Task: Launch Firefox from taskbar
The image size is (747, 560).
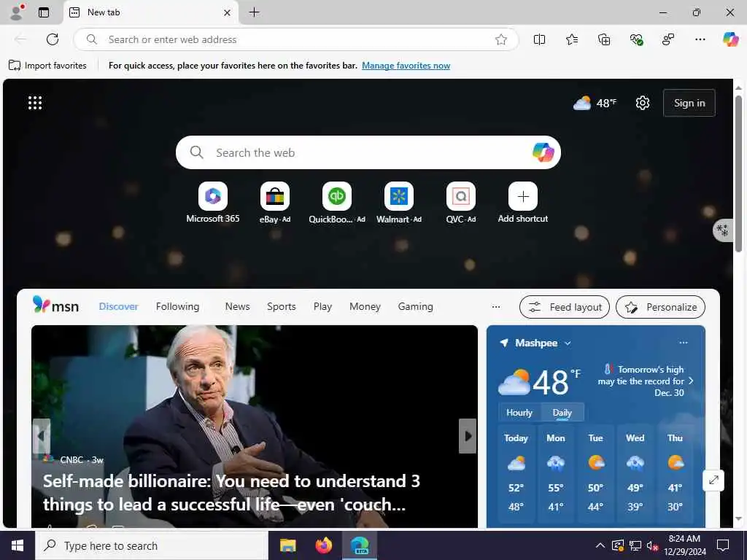Action: (324, 545)
